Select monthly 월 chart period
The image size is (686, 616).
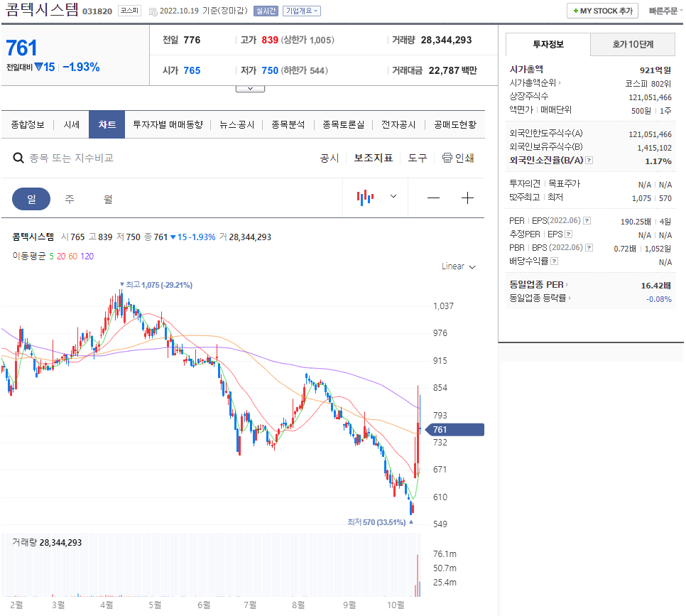(x=108, y=199)
